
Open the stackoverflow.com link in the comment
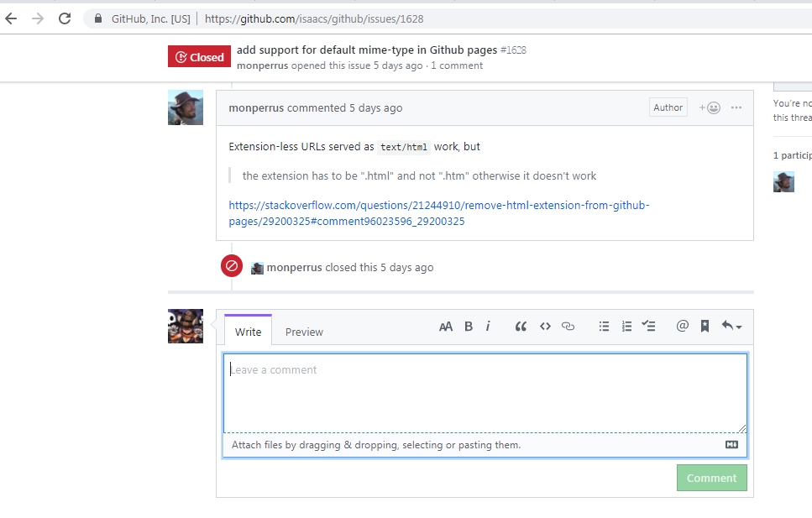coord(438,213)
